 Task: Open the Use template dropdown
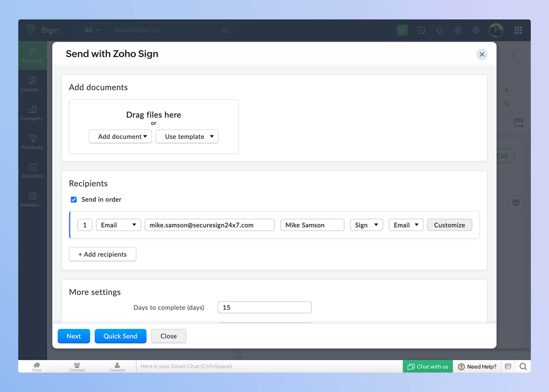(187, 137)
